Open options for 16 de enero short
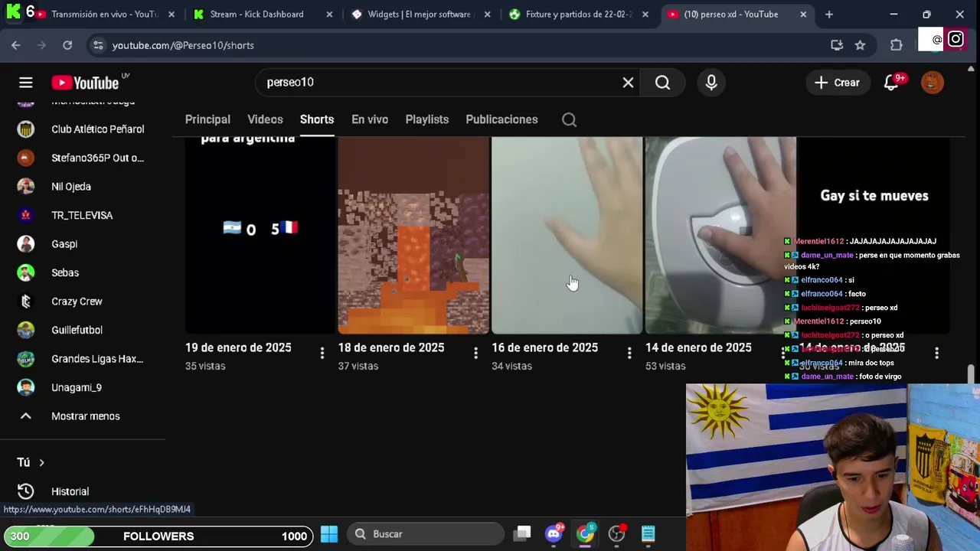This screenshot has height=551, width=980. coord(629,353)
